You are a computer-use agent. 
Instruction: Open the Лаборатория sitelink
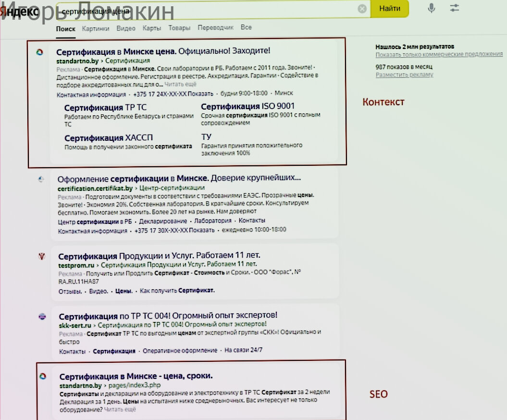click(x=213, y=221)
